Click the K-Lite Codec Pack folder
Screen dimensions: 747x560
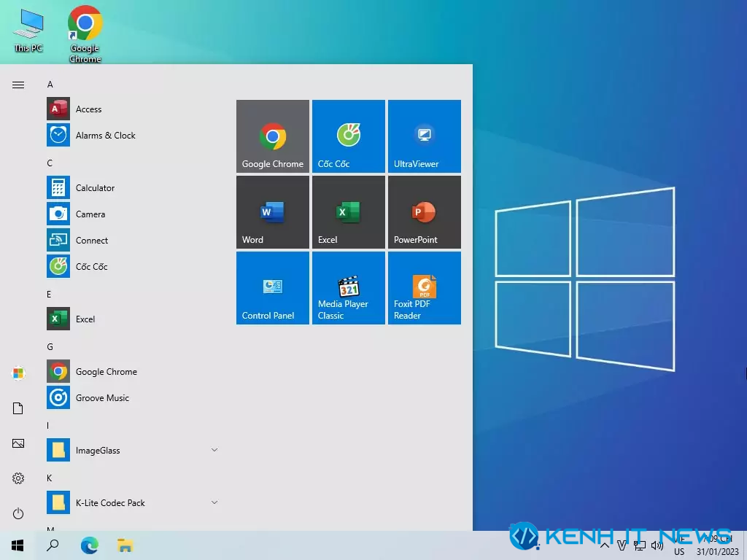[x=133, y=502]
